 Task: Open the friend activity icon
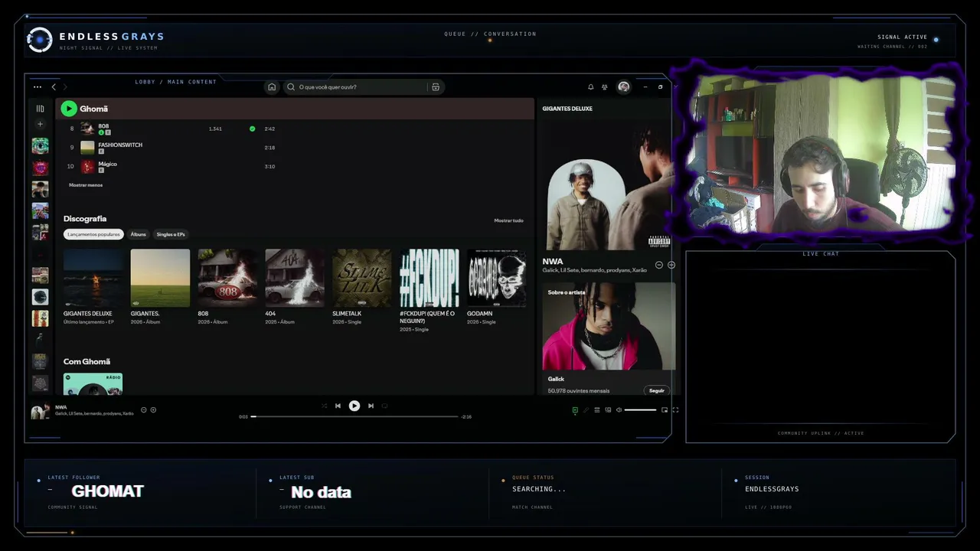(605, 87)
